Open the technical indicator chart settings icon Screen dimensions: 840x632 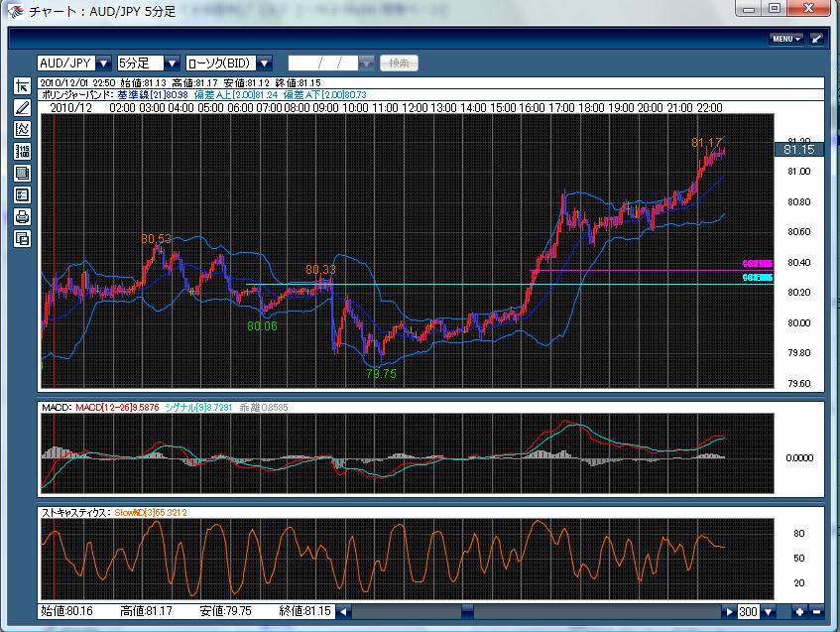tap(22, 129)
